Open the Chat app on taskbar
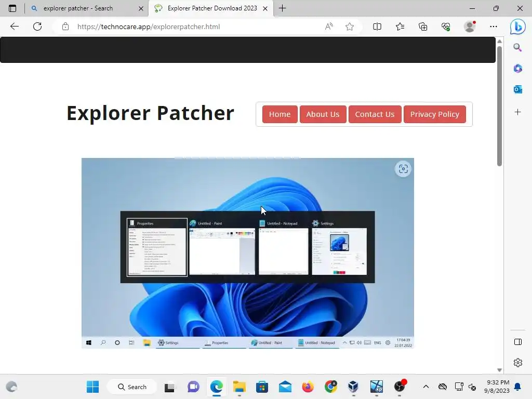 tap(193, 387)
